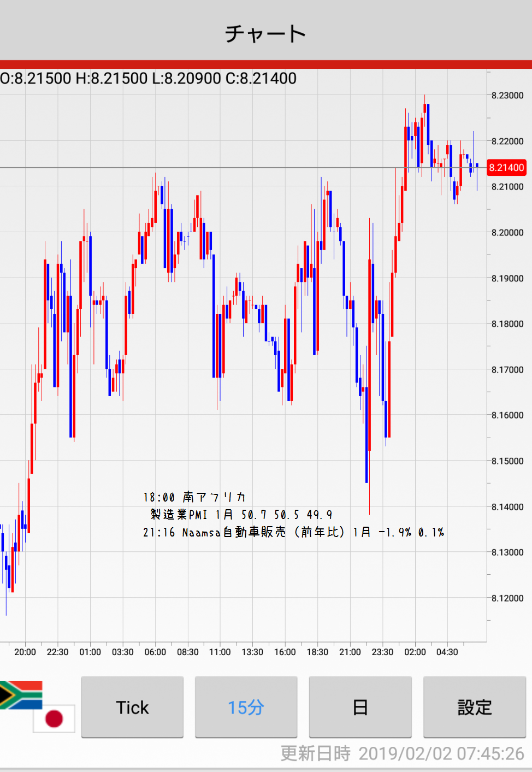The width and height of the screenshot is (532, 772).
Task: Select the 15分 timeframe
Action: coord(246,707)
